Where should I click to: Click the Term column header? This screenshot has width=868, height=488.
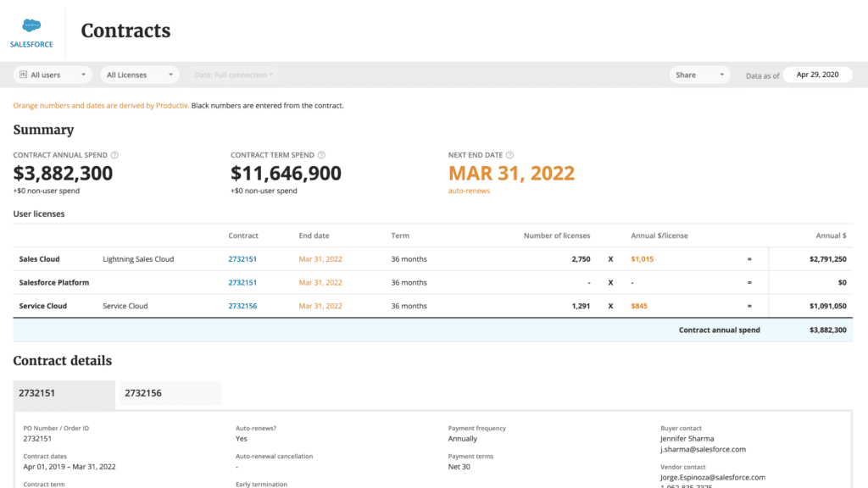400,236
